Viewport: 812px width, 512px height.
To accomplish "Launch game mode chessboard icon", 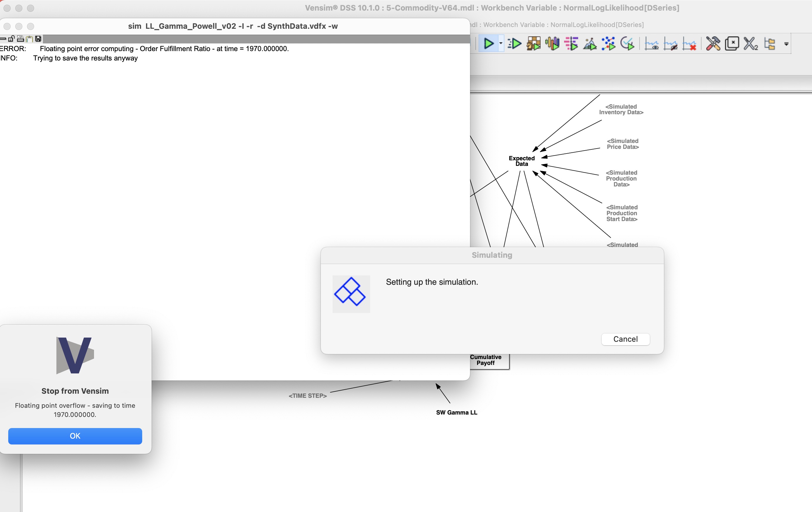I will [x=533, y=44].
